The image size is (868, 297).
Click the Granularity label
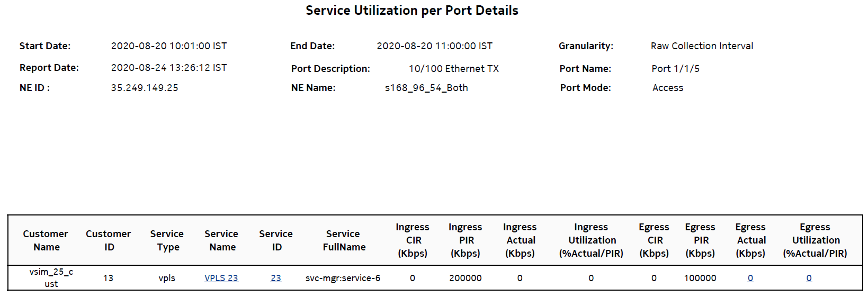pos(586,46)
